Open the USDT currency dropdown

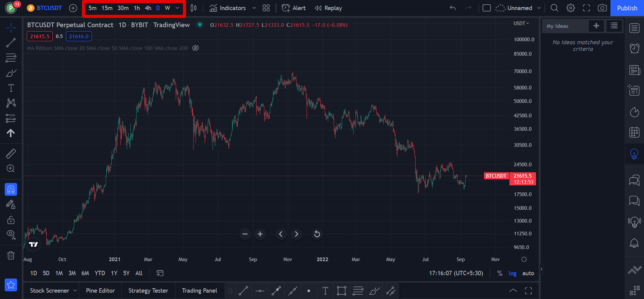521,23
